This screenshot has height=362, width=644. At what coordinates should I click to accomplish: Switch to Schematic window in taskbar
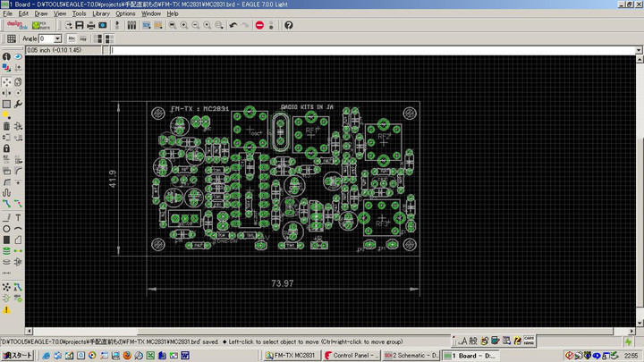tap(413, 356)
